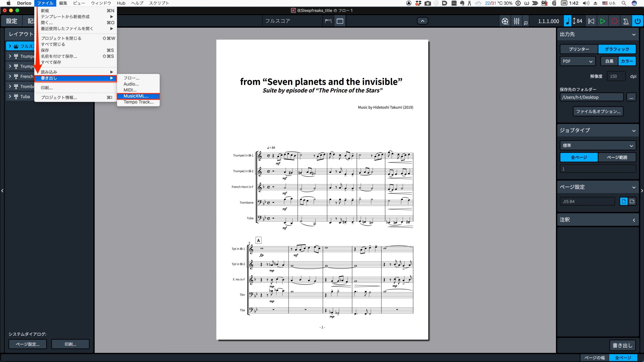Screen dimensions: 644x362
Task: Click 印刷... system dialog button
Action: (70, 344)
